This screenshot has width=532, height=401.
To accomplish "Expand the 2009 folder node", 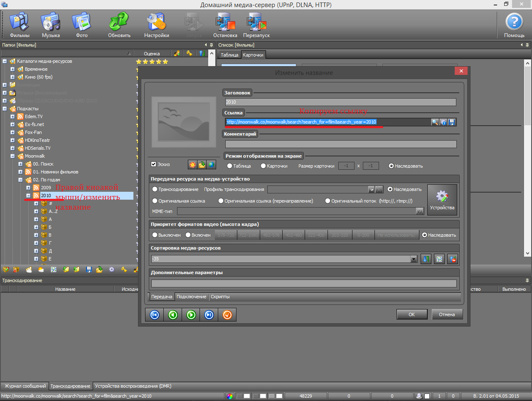I will click(x=28, y=188).
